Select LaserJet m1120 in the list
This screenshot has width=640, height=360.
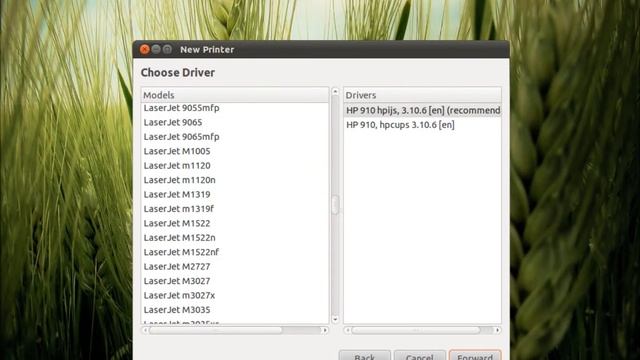click(235, 166)
